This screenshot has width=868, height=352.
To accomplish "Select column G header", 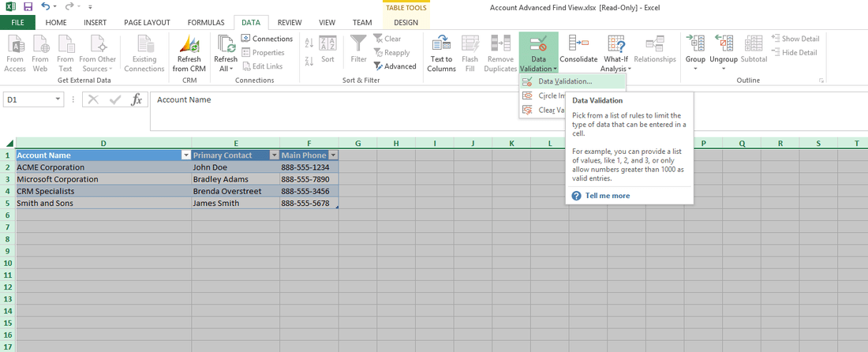I will click(357, 144).
